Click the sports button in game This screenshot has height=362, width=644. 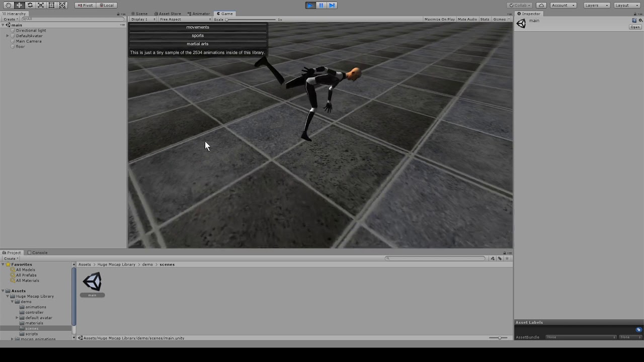pos(198,35)
